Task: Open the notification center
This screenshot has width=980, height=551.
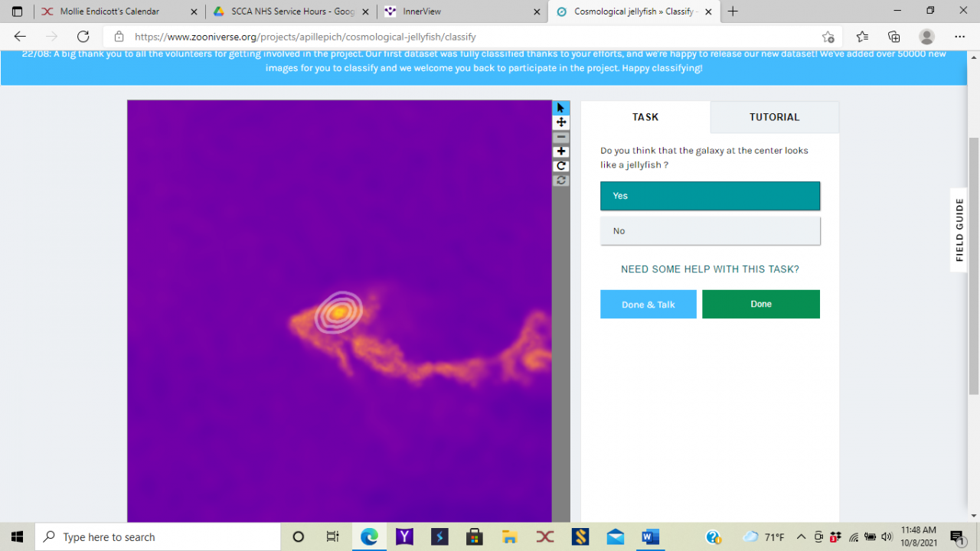Action: pos(957,536)
